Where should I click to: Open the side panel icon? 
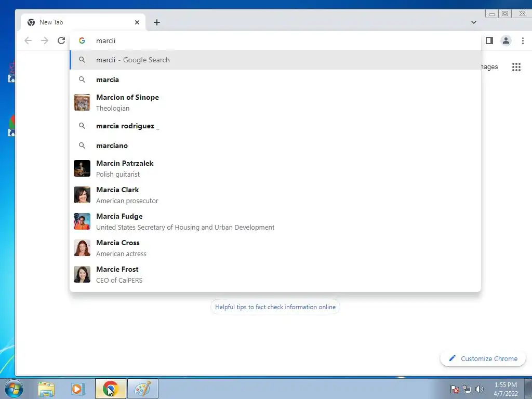tap(489, 41)
